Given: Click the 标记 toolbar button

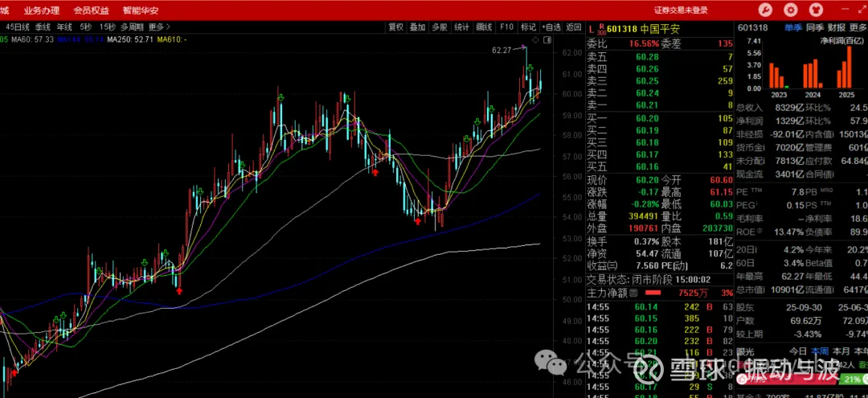Looking at the screenshot, I should [528, 27].
